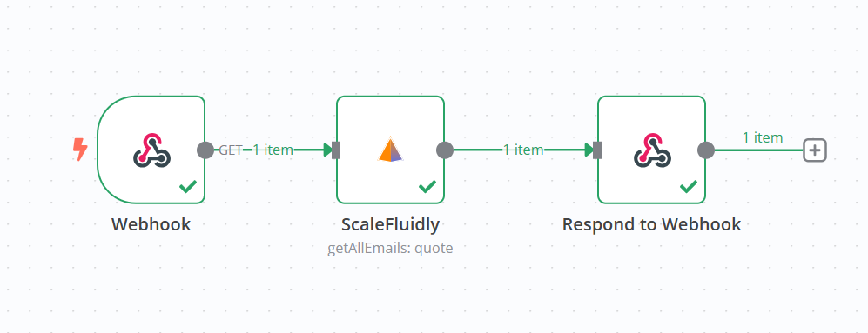The width and height of the screenshot is (868, 333).
Task: Select the ScaleFluidly pyramid node icon
Action: (x=391, y=150)
